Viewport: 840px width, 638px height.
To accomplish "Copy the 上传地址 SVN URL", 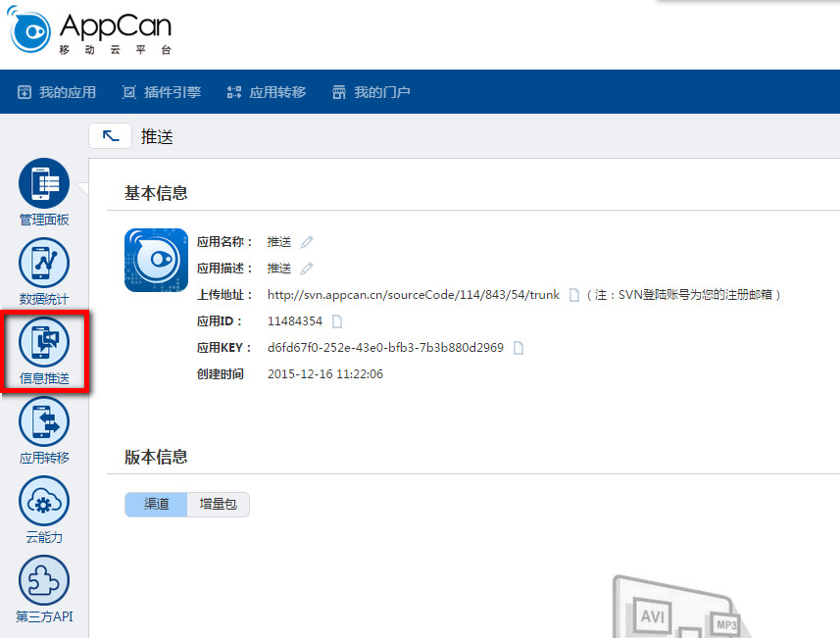I will pyautogui.click(x=573, y=295).
